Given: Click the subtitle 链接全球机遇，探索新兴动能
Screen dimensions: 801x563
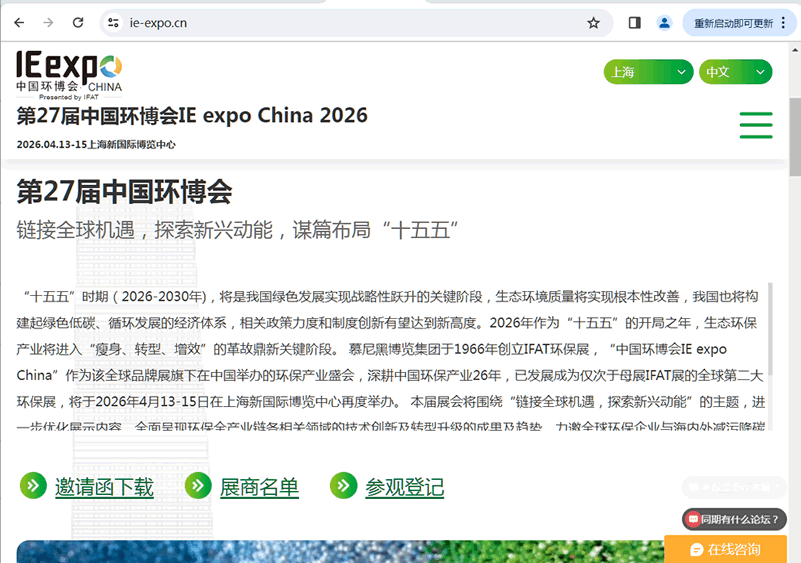Looking at the screenshot, I should tap(237, 230).
